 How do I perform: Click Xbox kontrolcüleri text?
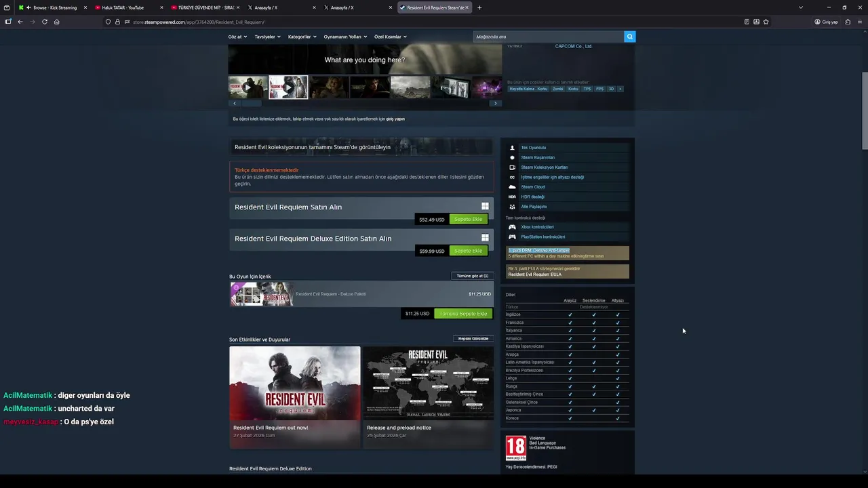pos(538,227)
